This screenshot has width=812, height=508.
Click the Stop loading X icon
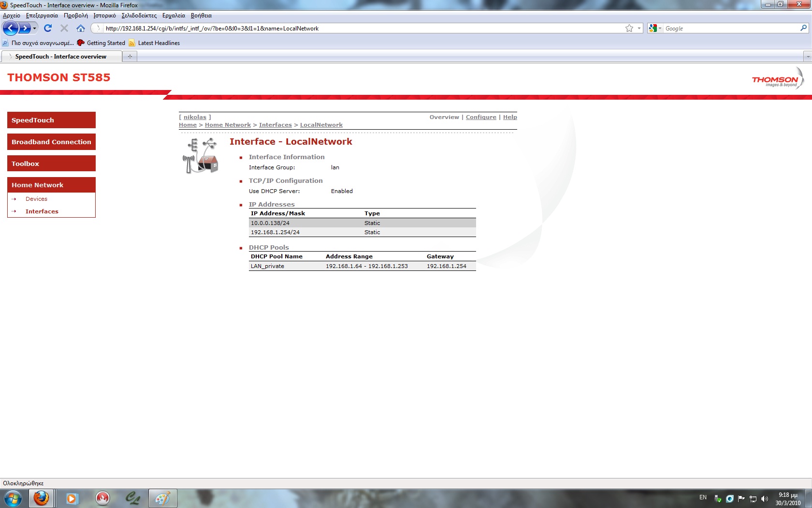coord(64,28)
